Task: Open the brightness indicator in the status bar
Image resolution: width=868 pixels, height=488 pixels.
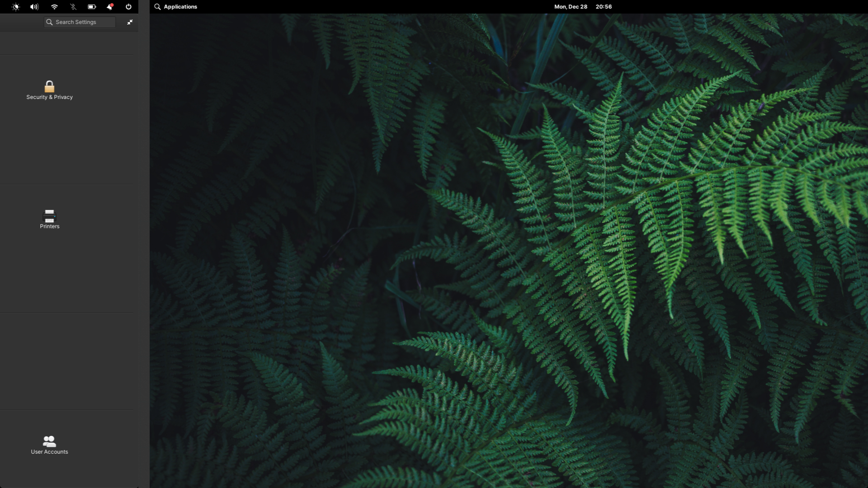Action: [16, 7]
